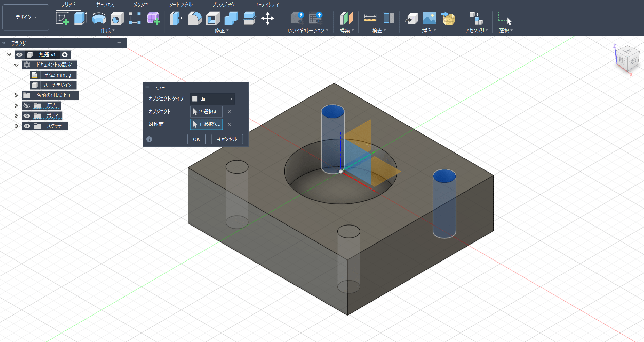Hide the ボディ folder
The image size is (644, 342).
pyautogui.click(x=27, y=116)
